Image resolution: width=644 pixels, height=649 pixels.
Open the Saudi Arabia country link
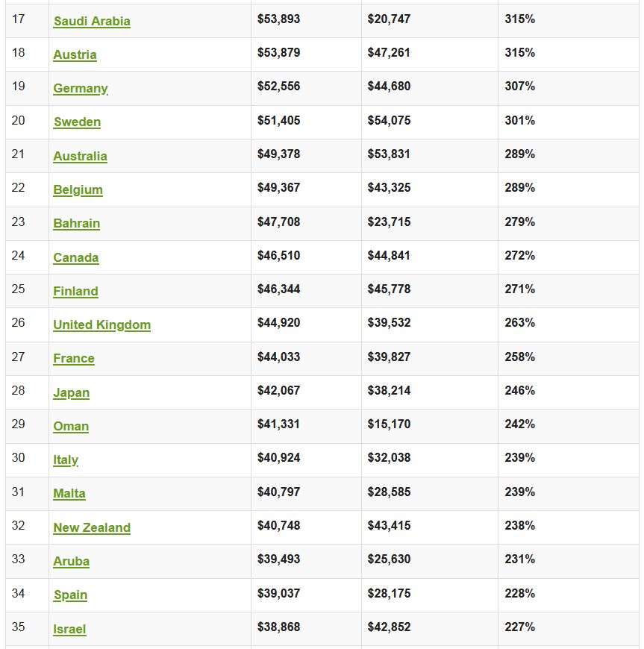[x=92, y=21]
